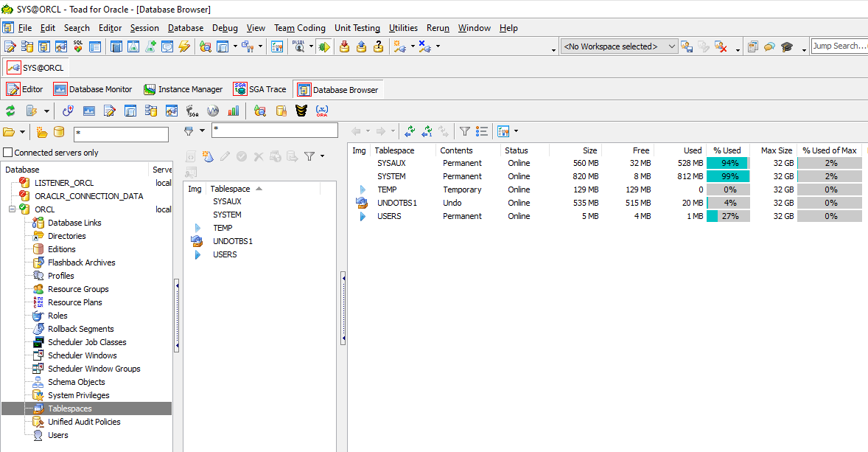Select the SYS@ORCL connection button
The image size is (868, 452).
[x=36, y=68]
